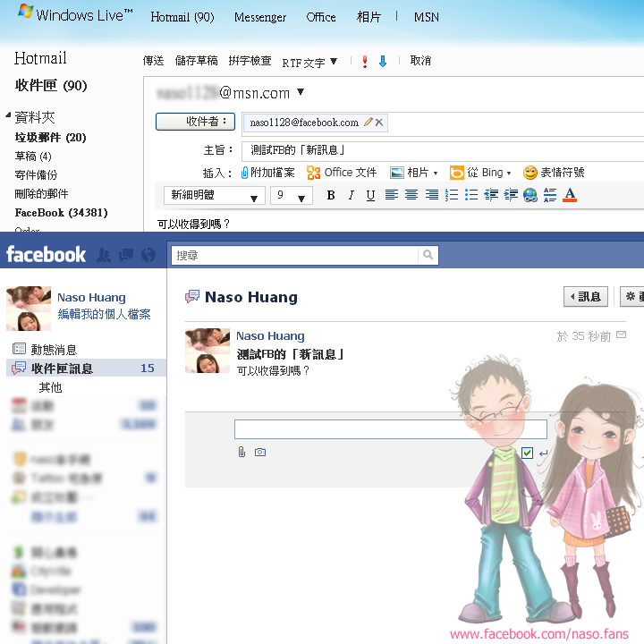Click Facebook 搜尋 search field
The width and height of the screenshot is (644, 644).
(294, 255)
